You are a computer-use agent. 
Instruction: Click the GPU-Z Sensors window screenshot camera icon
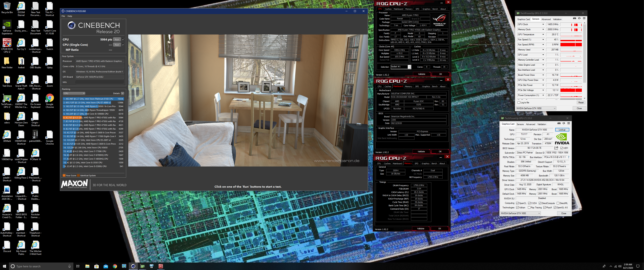point(575,18)
